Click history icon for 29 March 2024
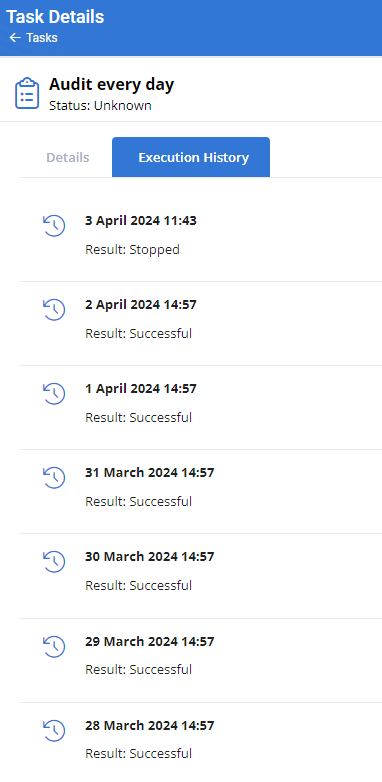382x782 pixels. click(54, 646)
